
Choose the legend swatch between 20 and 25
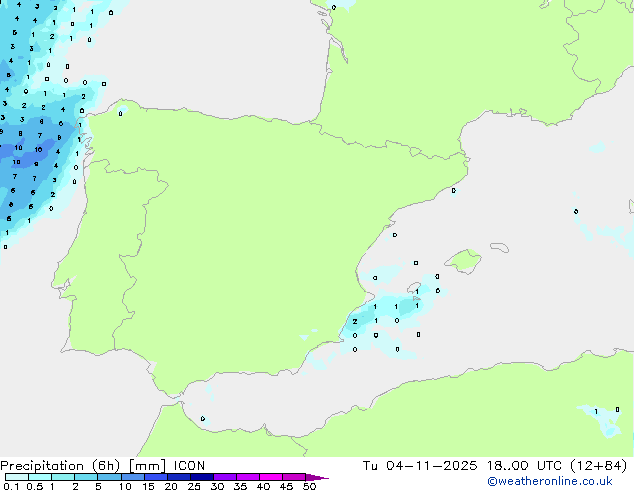pos(179,477)
